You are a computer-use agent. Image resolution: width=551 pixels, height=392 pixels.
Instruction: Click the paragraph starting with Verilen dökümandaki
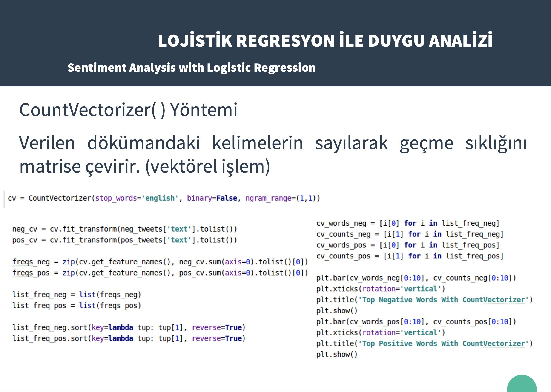(x=273, y=143)
